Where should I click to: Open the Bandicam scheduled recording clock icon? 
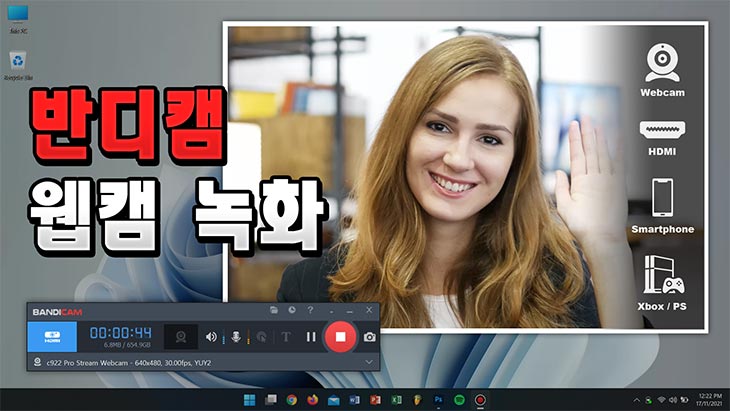[291, 310]
